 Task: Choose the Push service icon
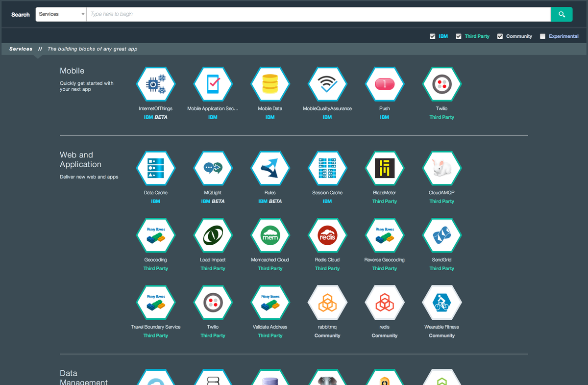point(385,84)
